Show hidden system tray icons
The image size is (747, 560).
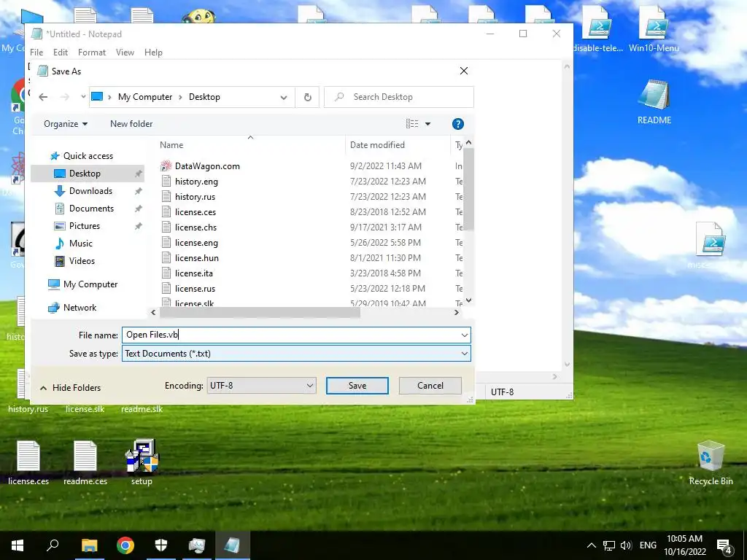tap(591, 545)
